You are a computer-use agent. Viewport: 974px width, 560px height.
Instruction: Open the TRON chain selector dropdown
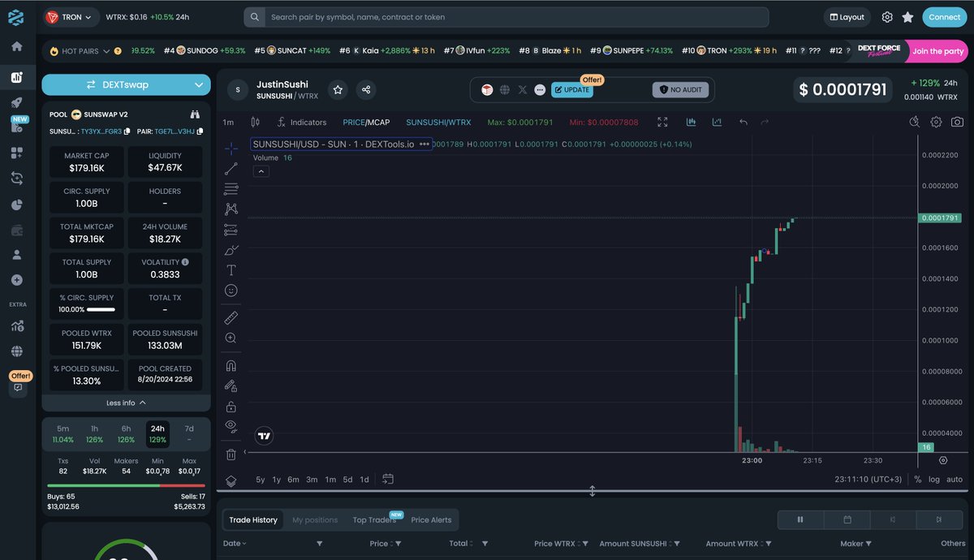pos(71,17)
